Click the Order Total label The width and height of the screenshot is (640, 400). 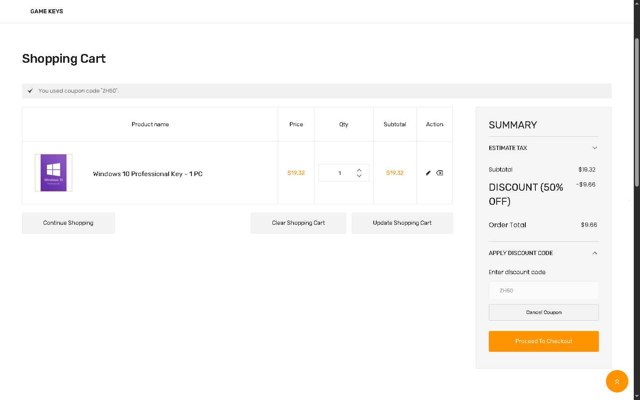[x=507, y=225]
